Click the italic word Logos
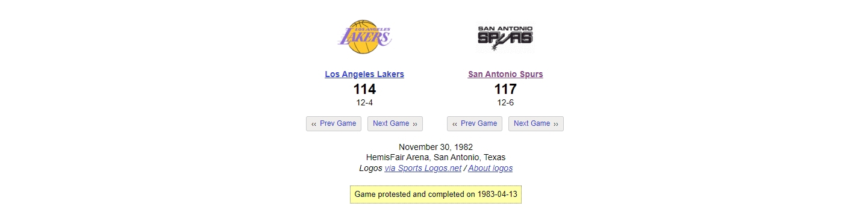This screenshot has height=224, width=868. coord(370,169)
